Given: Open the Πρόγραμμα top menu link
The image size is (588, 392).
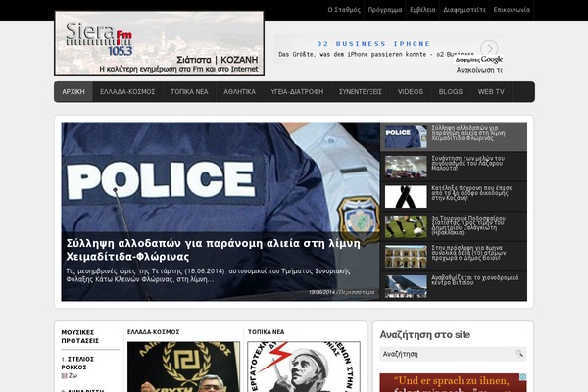Looking at the screenshot, I should 385,10.
